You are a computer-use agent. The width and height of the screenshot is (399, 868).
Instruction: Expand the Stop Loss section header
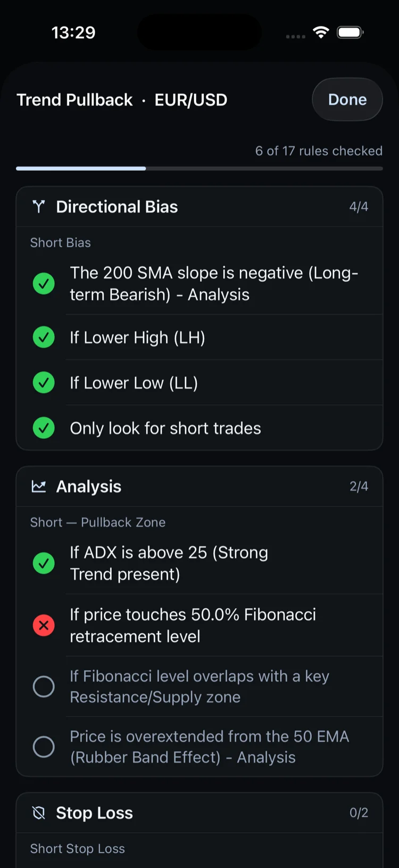click(x=199, y=813)
